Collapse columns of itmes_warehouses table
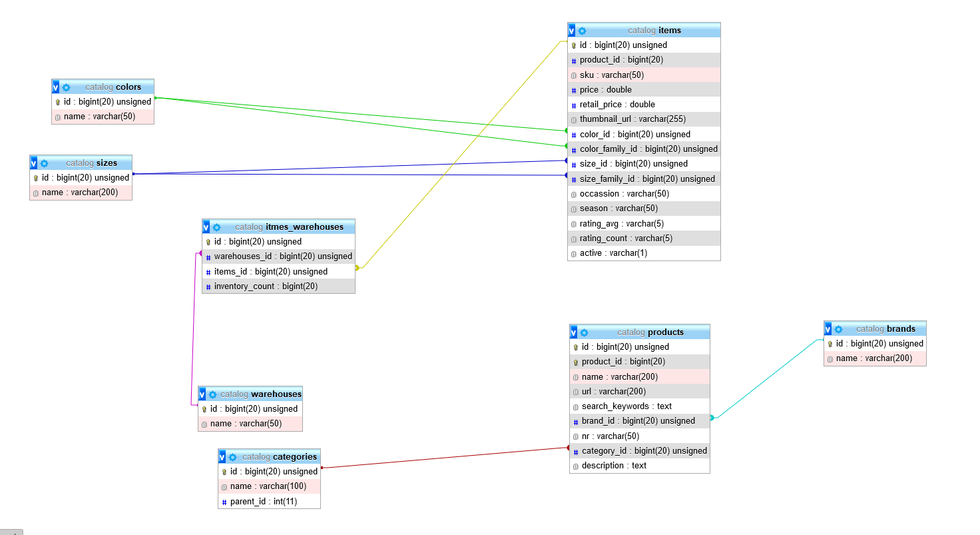Screen dimensions: 980x535 [x=206, y=227]
